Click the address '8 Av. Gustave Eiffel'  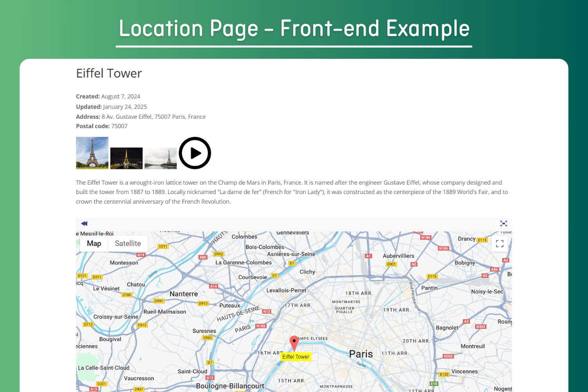(x=127, y=117)
